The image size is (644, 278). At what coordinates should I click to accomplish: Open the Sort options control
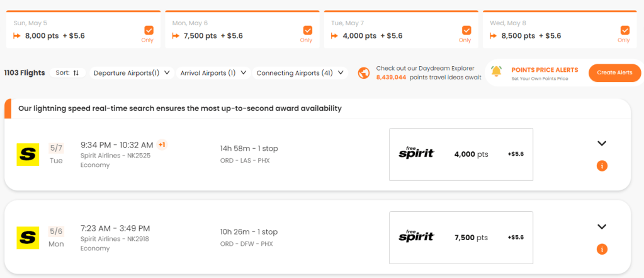click(x=67, y=73)
